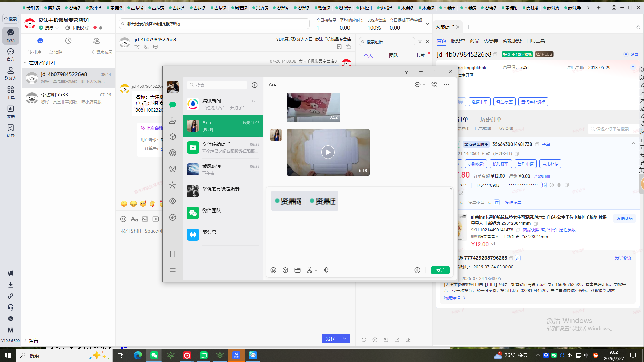Viewport: 644px width, 362px height.
Task: Expand the 搜索短语 phrases panel
Action: [420, 42]
